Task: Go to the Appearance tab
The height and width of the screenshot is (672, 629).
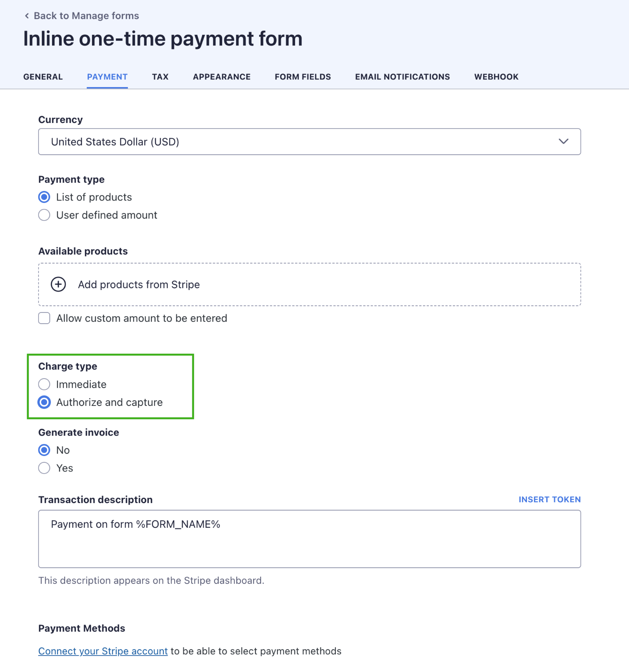Action: pos(222,77)
